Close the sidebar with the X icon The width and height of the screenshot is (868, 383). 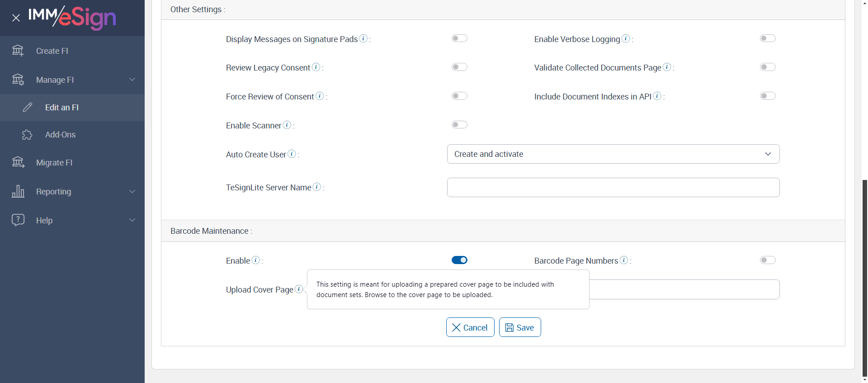tap(16, 18)
